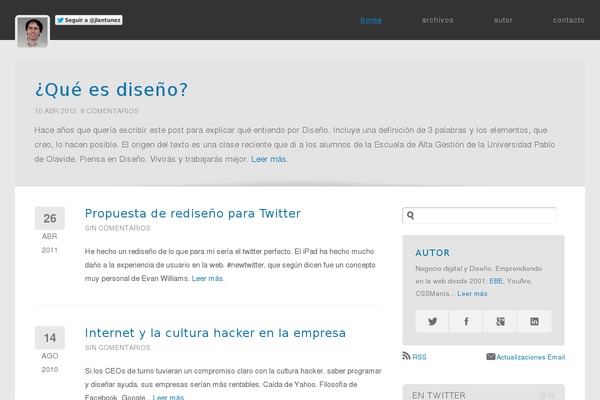
Task: Click SIN COMENTARIOS under cultura hacker post
Action: (x=117, y=348)
